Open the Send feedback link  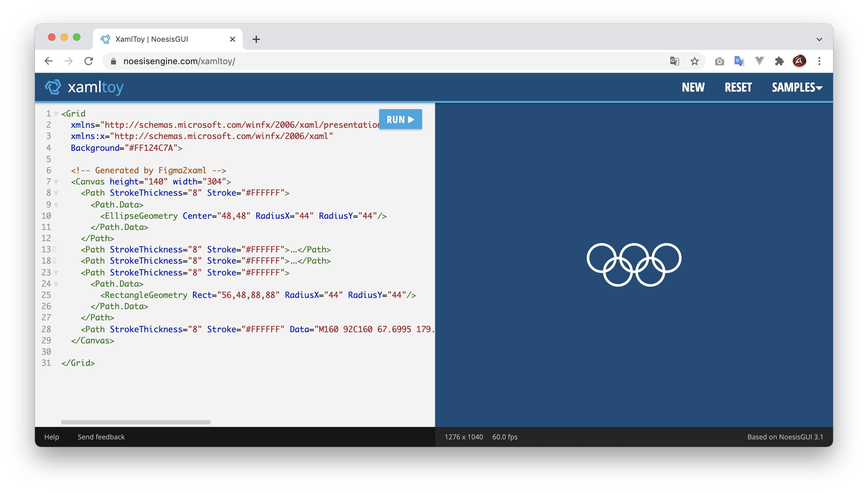click(101, 437)
